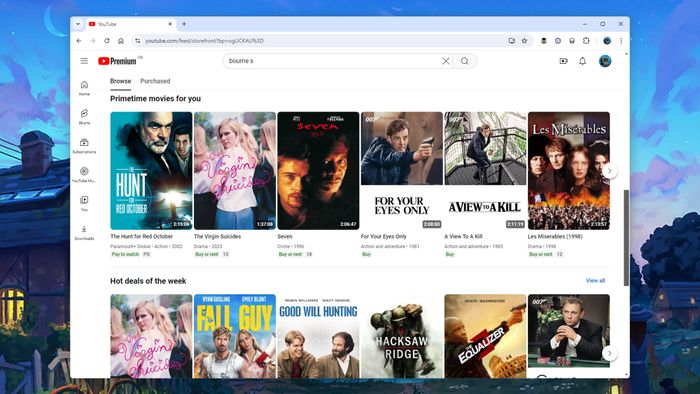Close the YouTube browser tab

(170, 24)
